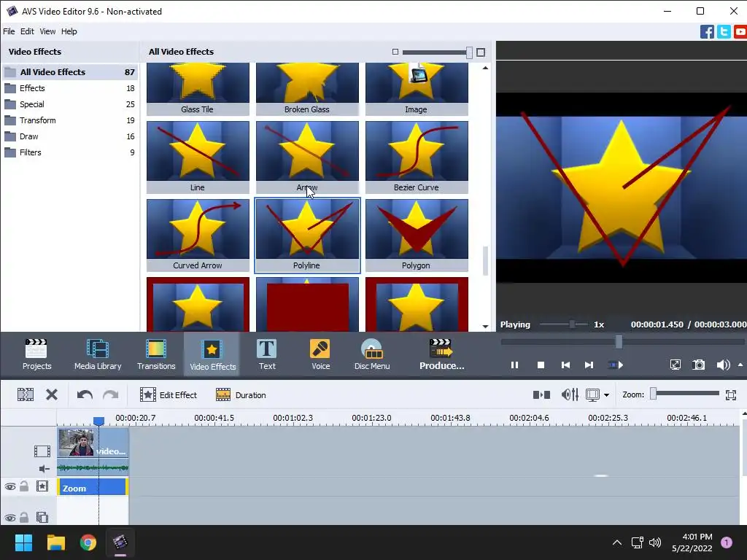The image size is (747, 560).
Task: Select the Broken Glass effect thumbnail
Action: [x=307, y=89]
